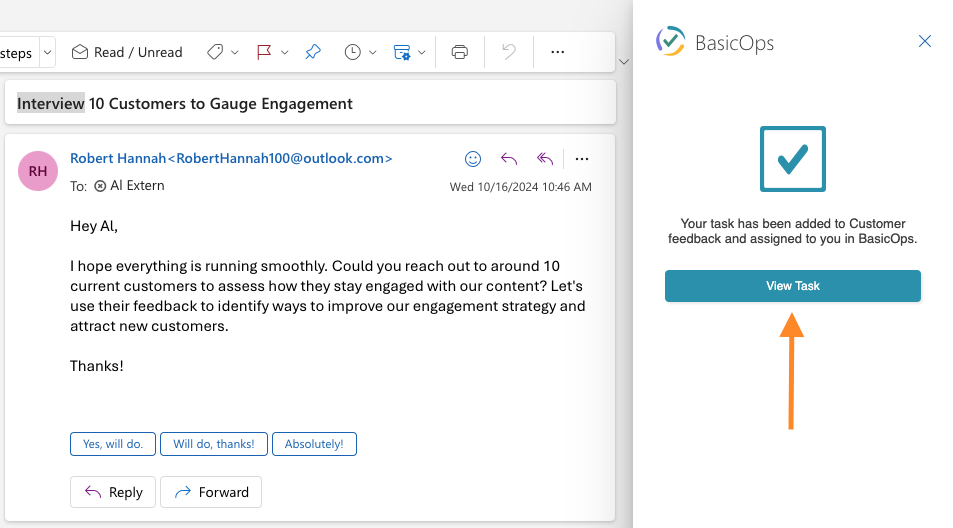The height and width of the screenshot is (528, 953).
Task: Click the Forward button below message
Action: 211,492
